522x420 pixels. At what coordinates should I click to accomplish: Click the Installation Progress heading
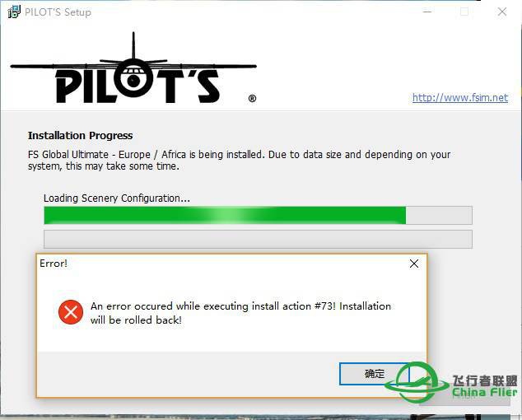click(x=80, y=136)
